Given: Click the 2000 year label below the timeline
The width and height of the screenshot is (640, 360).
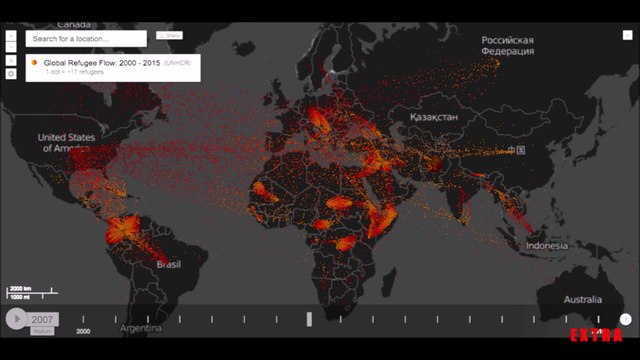Looking at the screenshot, I should point(83,331).
